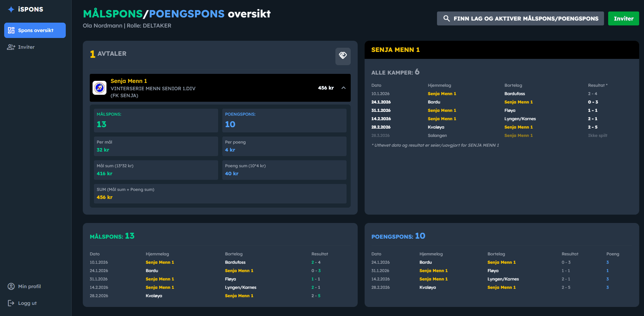Click Senja Menn 1 in the 10.1.2026 row
The width and height of the screenshot is (644, 316).
coord(442,93)
